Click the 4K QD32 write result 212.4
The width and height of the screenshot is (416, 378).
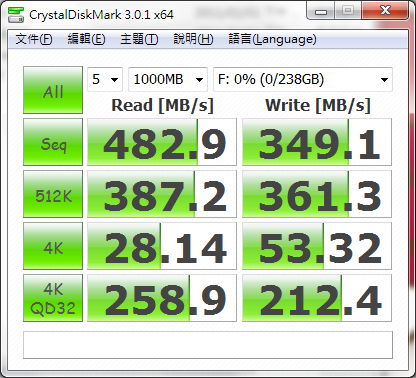tap(317, 298)
